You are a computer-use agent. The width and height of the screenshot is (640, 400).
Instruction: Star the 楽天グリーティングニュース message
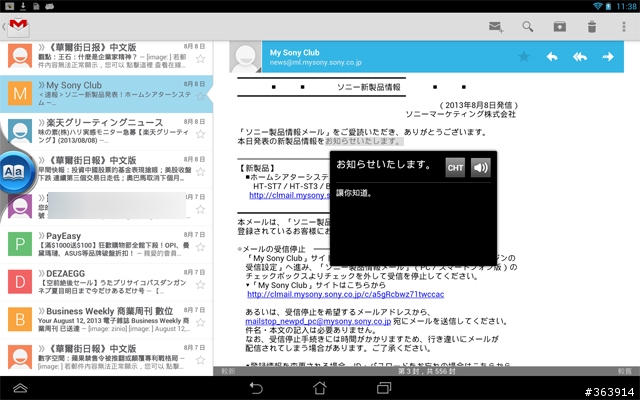200,134
